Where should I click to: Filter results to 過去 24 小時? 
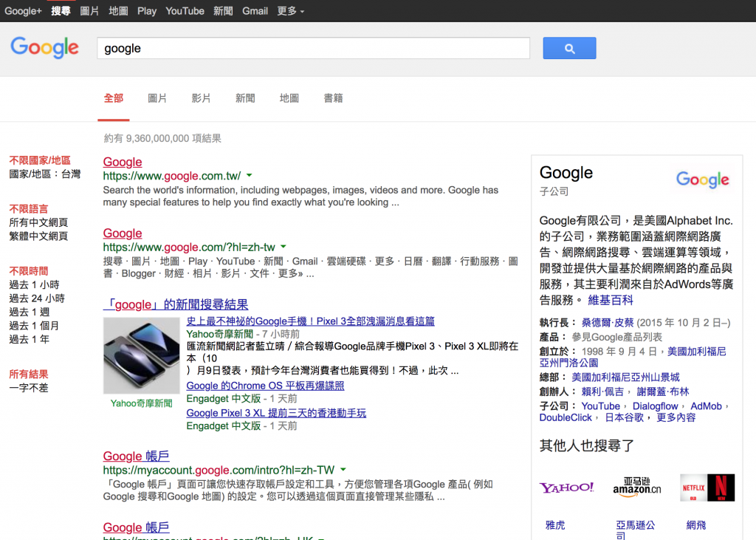(37, 298)
